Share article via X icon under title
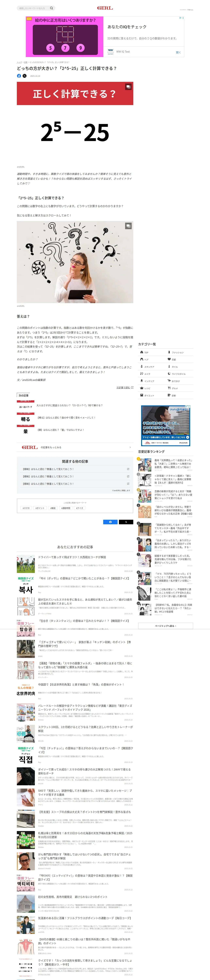The width and height of the screenshot is (210, 980). (25, 76)
